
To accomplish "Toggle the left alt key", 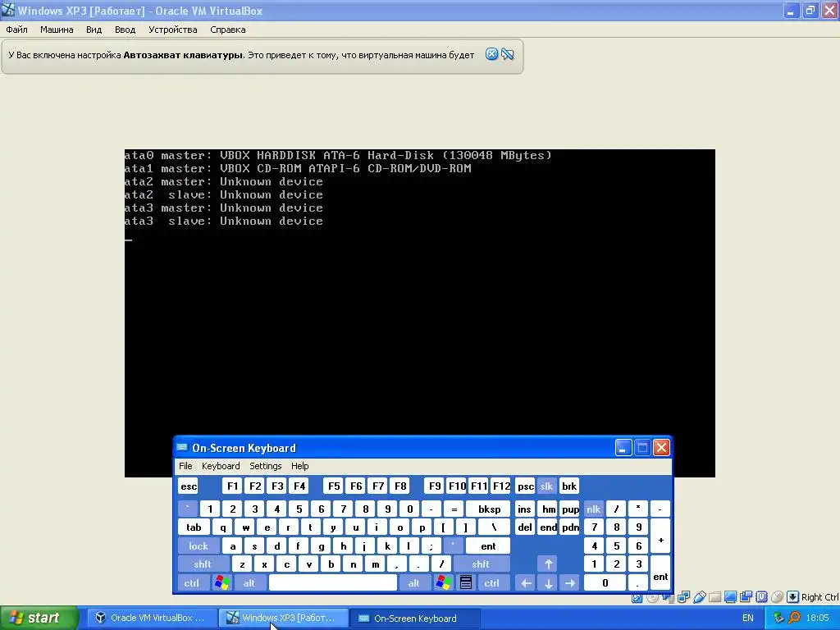I will [249, 583].
